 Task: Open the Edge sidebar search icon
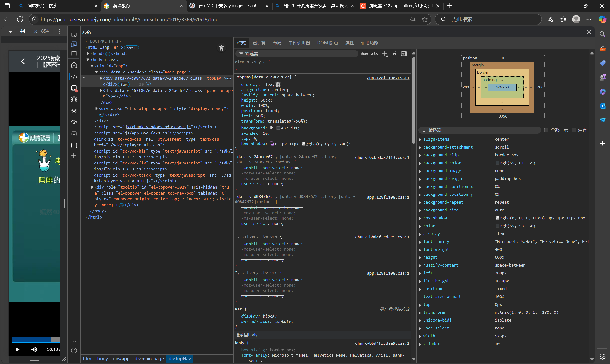(x=602, y=34)
